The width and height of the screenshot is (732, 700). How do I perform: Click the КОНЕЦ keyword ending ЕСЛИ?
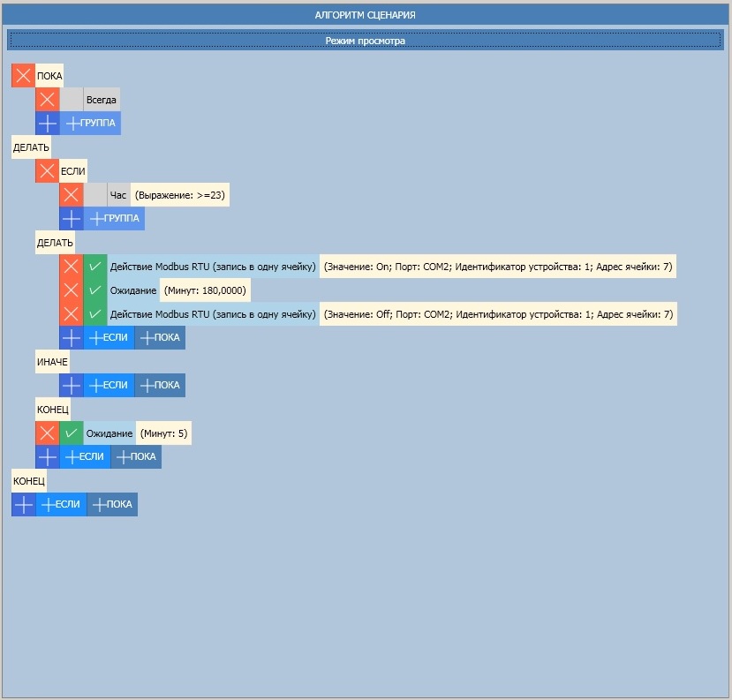(x=53, y=410)
